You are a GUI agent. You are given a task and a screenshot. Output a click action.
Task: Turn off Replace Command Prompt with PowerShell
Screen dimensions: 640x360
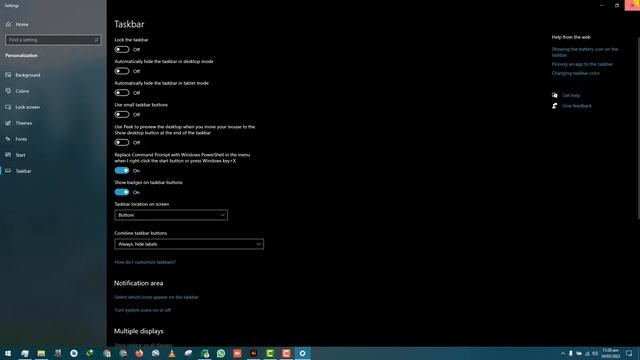tap(122, 171)
